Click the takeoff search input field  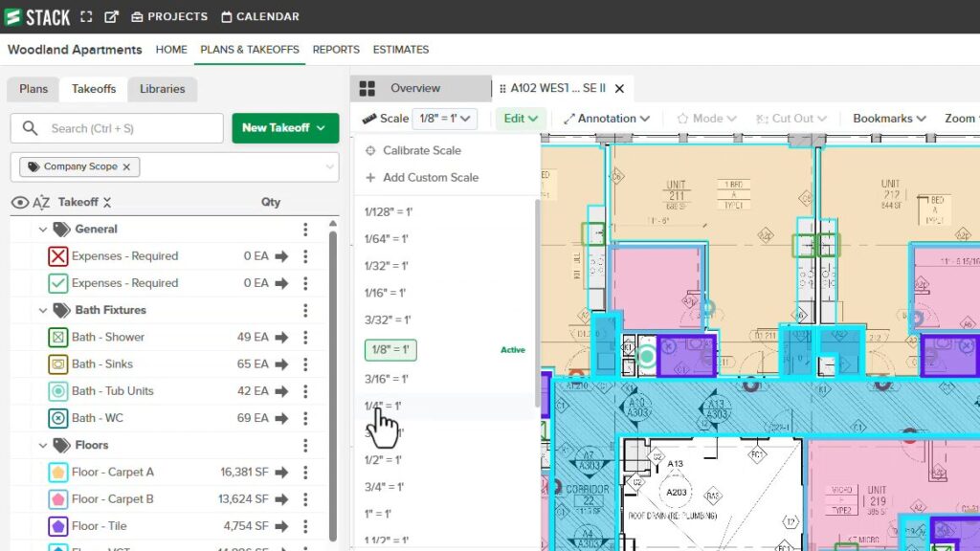129,128
